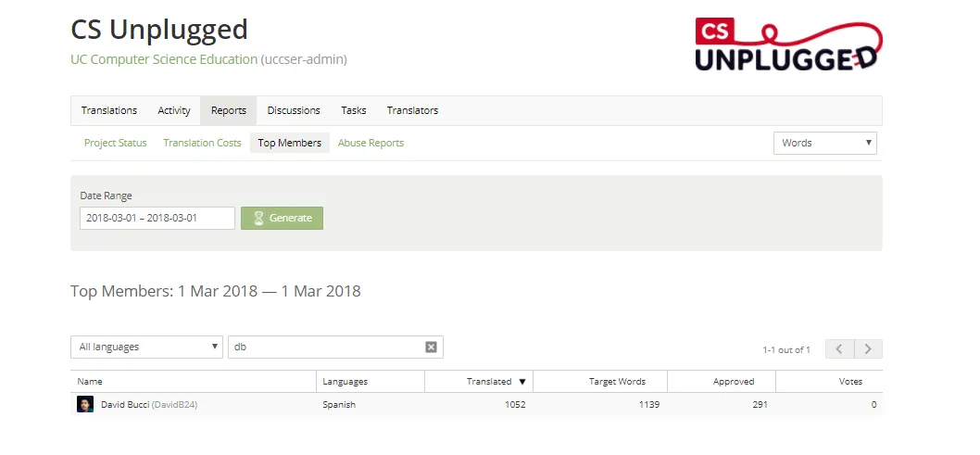
Task: Go to the Translation Costs report
Action: (x=202, y=143)
